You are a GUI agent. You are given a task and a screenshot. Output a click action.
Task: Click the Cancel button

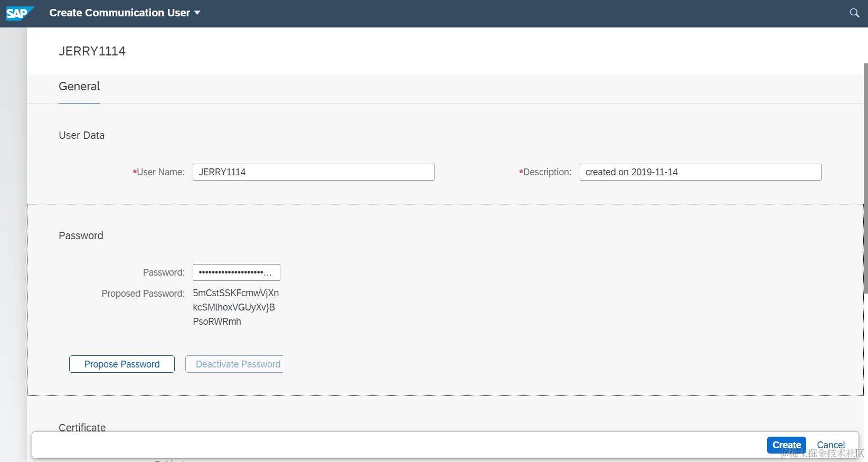pos(831,445)
